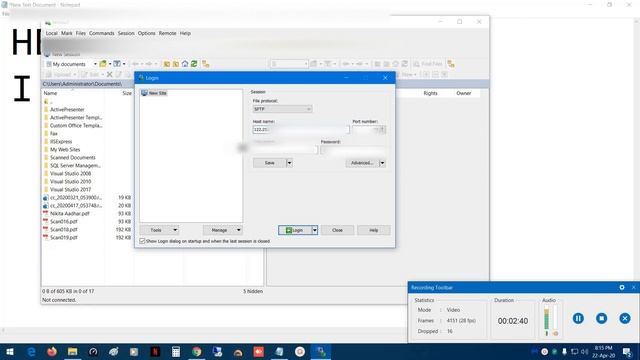Select New Site in the site list
The image size is (640, 360).
pyautogui.click(x=154, y=93)
